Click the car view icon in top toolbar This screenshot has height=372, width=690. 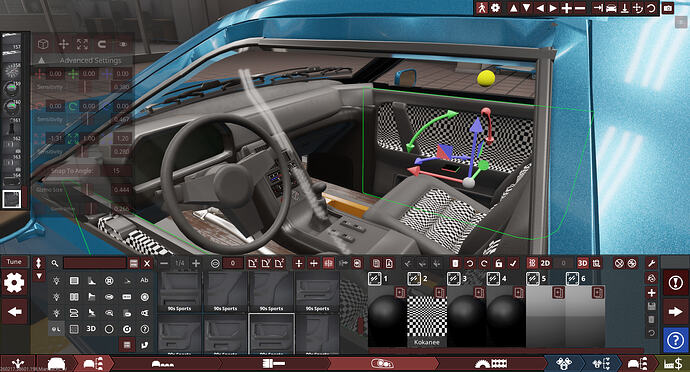[x=611, y=8]
